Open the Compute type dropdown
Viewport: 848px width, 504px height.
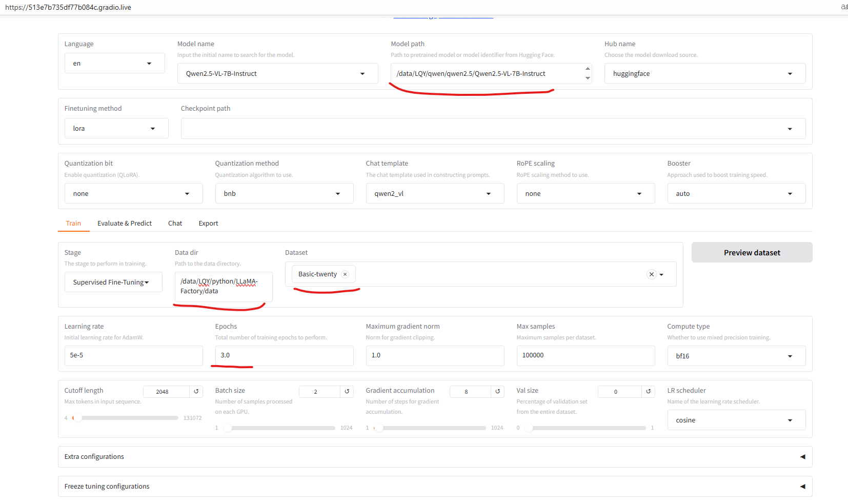(736, 356)
